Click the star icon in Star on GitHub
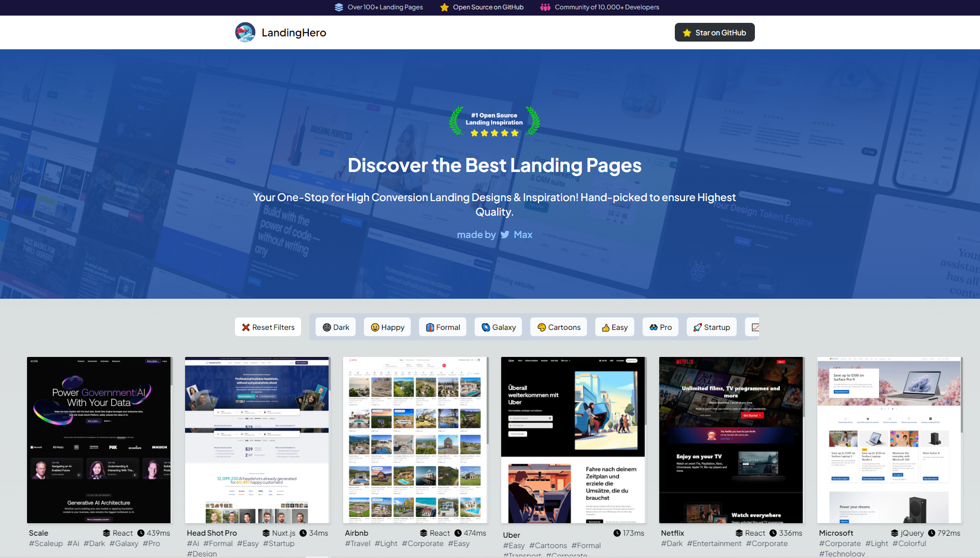Image resolution: width=980 pixels, height=558 pixels. (x=687, y=33)
